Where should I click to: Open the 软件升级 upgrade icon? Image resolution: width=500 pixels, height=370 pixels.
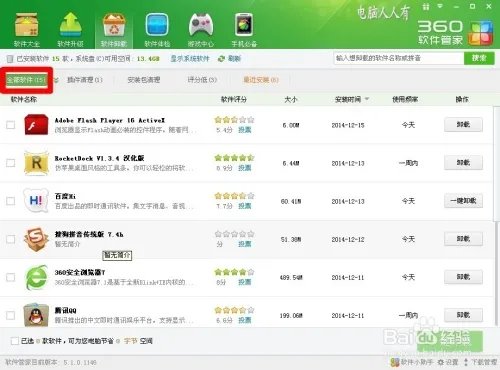[70, 29]
